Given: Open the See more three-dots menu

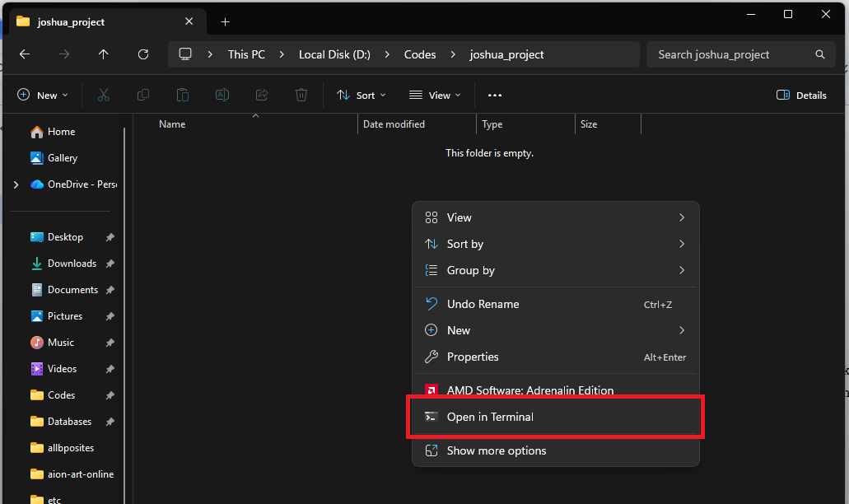Looking at the screenshot, I should 494,96.
